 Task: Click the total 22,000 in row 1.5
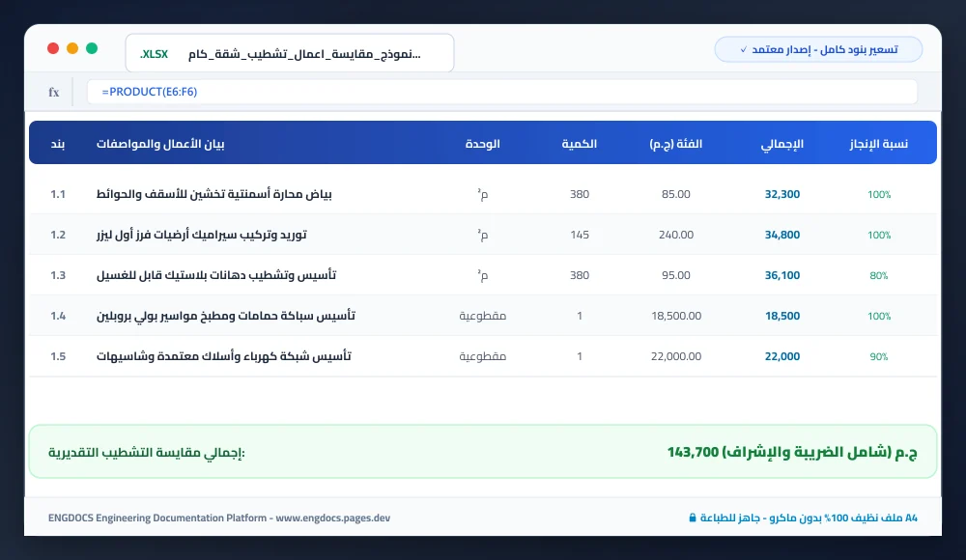(781, 356)
